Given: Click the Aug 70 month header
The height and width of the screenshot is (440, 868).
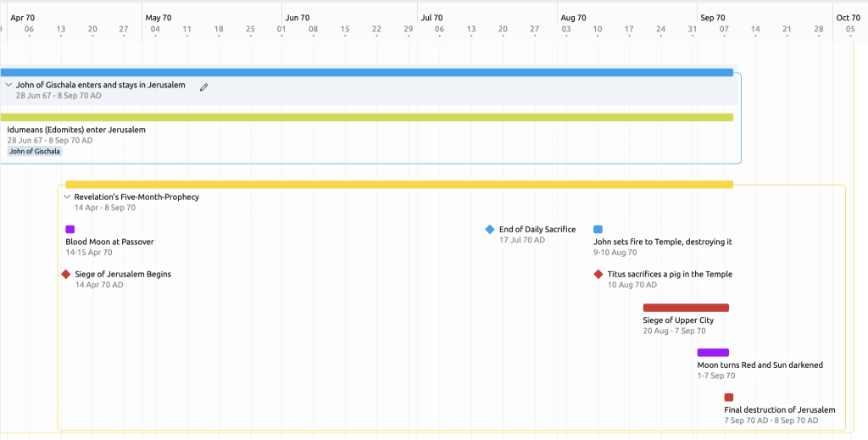Looking at the screenshot, I should click(x=573, y=18).
